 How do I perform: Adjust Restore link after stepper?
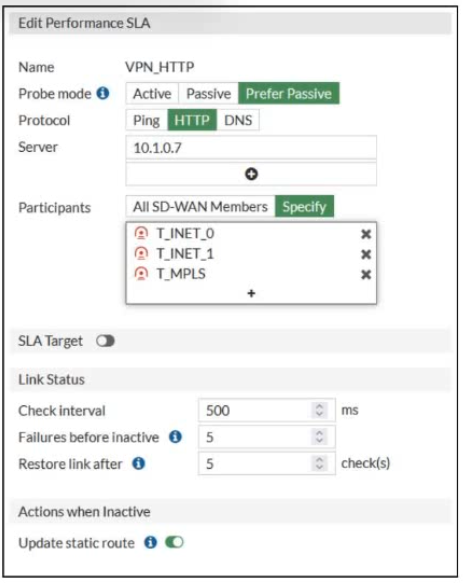click(x=319, y=463)
